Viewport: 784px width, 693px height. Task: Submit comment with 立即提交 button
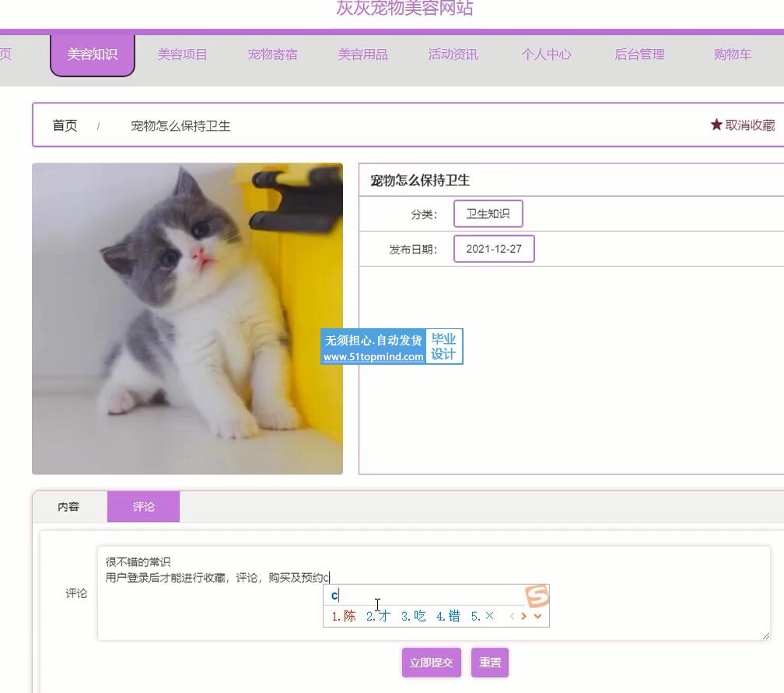432,663
